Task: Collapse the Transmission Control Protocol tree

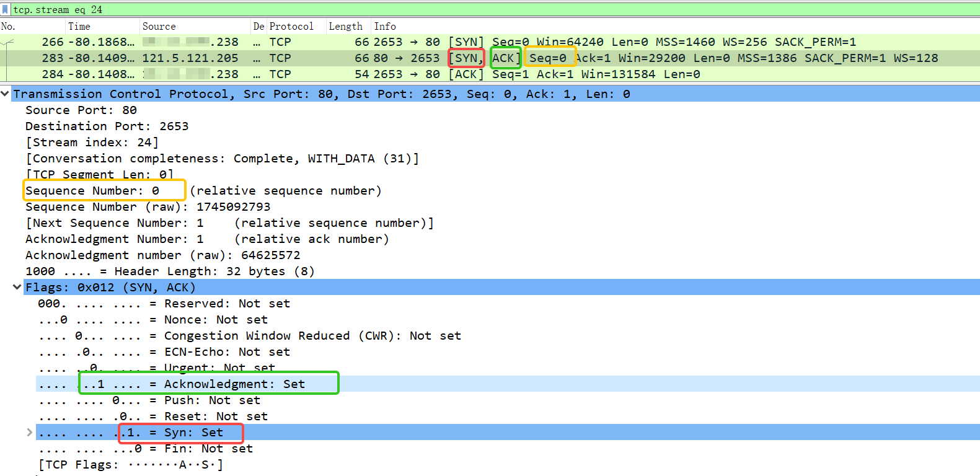Action: pos(6,94)
